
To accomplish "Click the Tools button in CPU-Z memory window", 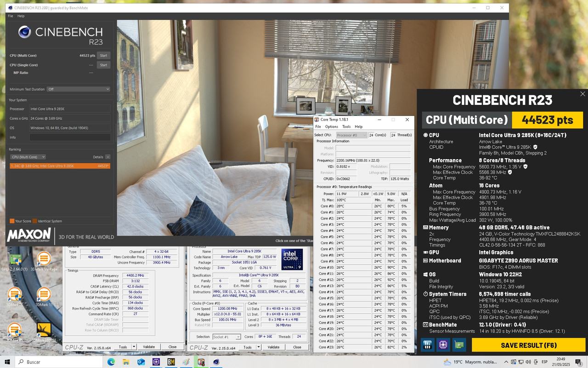I will tap(123, 347).
